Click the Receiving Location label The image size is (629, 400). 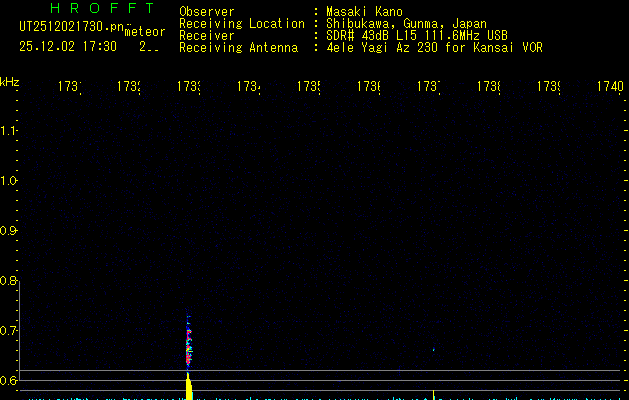[x=242, y=24]
